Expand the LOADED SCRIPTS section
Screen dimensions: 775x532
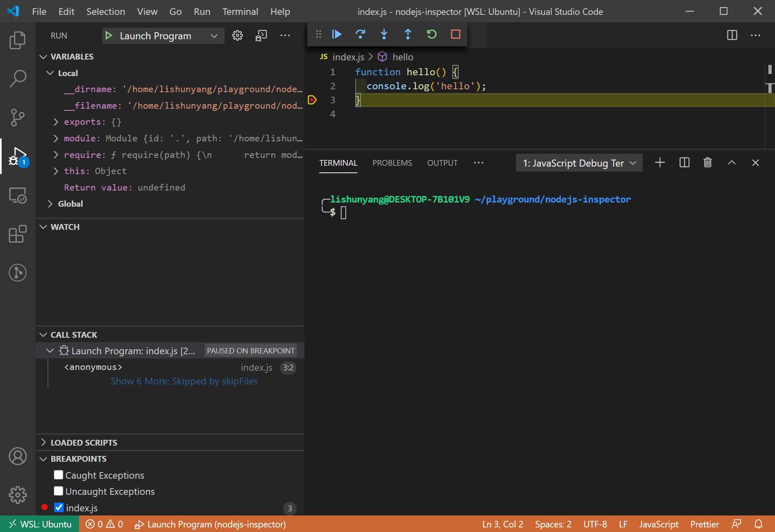pyautogui.click(x=43, y=443)
